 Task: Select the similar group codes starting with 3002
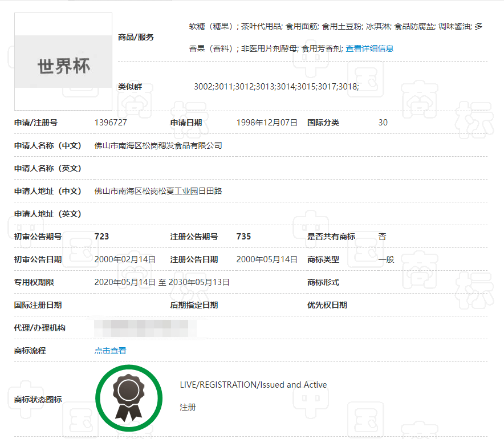click(276, 87)
